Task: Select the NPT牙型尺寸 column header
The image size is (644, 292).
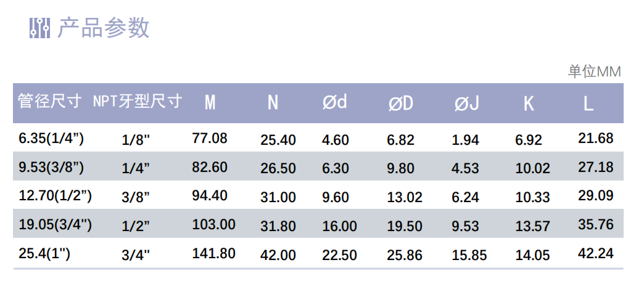Action: (137, 101)
